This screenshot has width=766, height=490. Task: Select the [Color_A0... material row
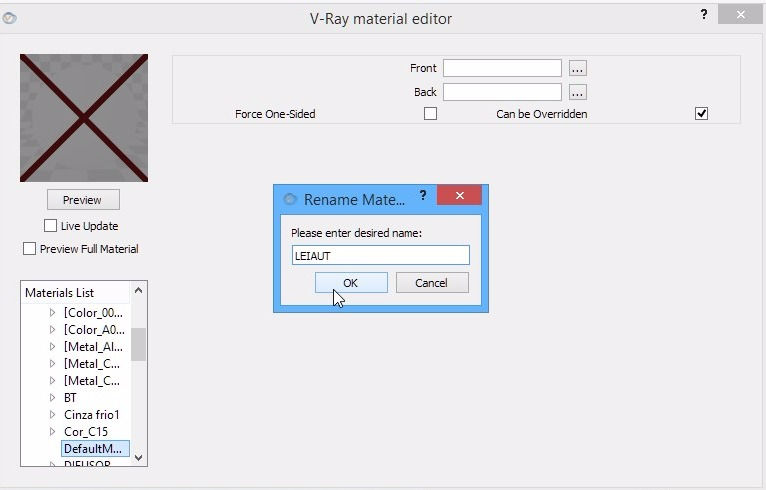[x=94, y=330]
